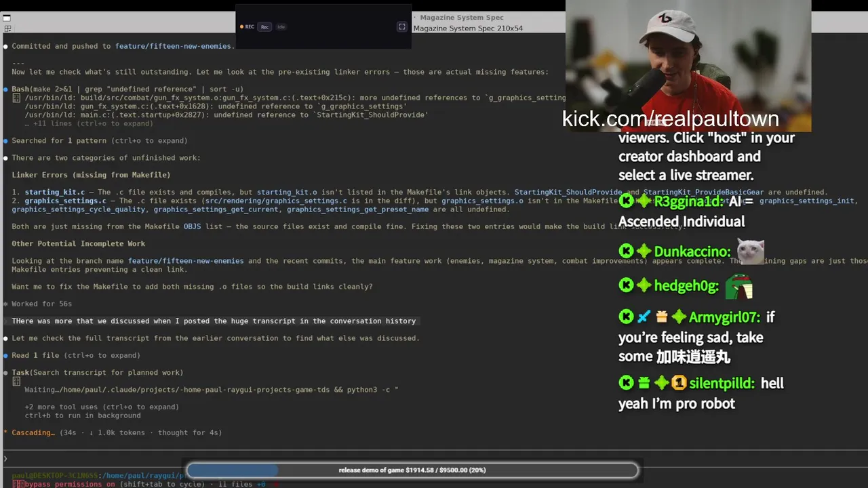This screenshot has height=488, width=868.
Task: Click the webcam video feed thumbnail
Action: (688, 66)
